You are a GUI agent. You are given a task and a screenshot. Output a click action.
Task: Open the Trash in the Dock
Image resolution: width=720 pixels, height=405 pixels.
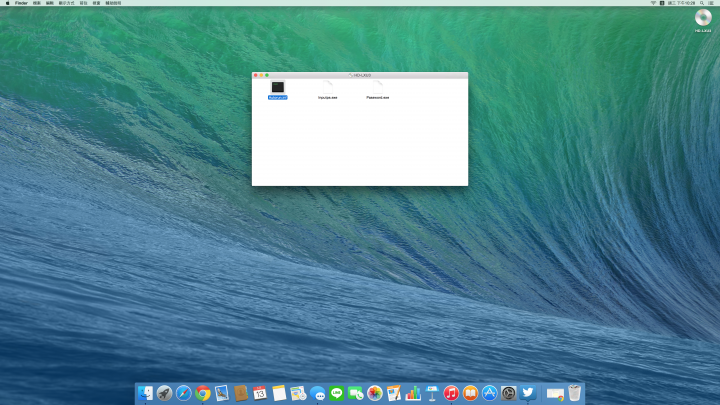[x=574, y=393]
